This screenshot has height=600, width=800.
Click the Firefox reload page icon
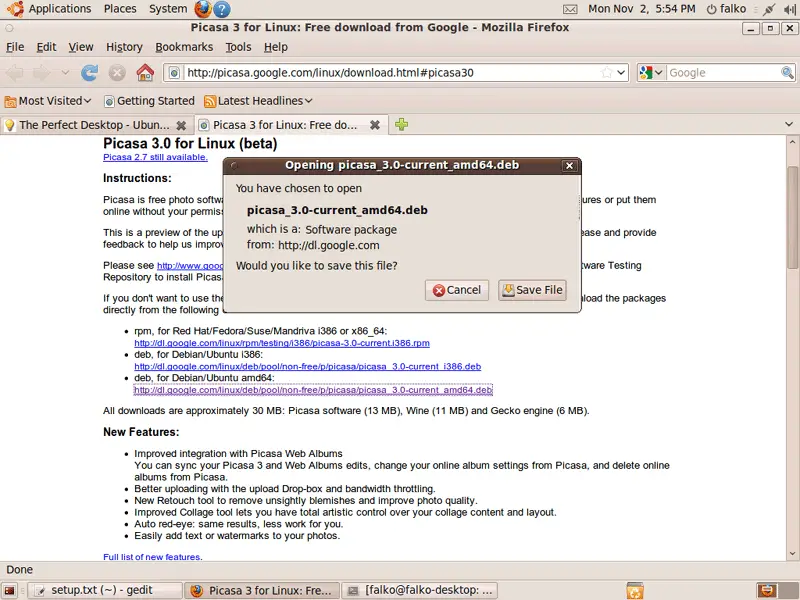click(x=90, y=73)
